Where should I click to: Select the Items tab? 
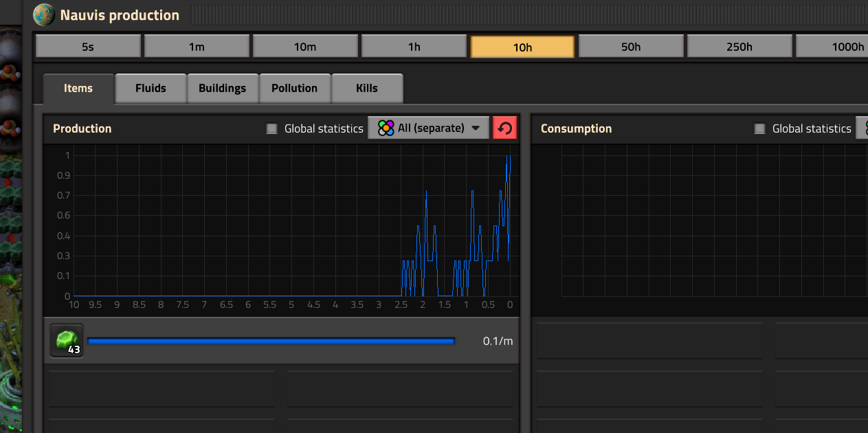click(x=78, y=88)
